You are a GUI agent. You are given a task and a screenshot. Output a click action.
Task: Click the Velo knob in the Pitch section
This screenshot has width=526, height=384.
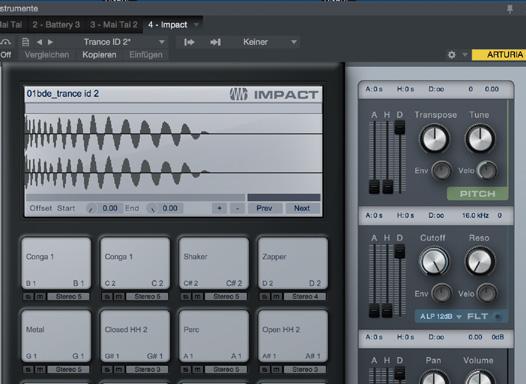[x=487, y=170]
